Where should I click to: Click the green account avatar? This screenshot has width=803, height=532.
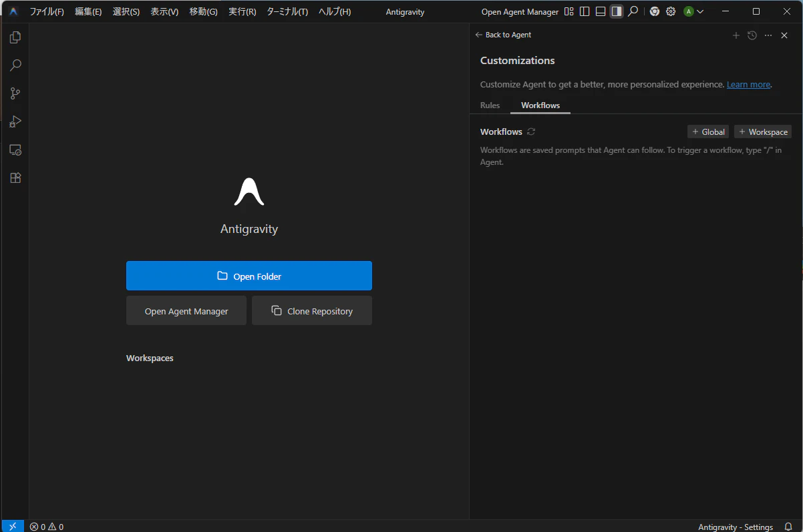[x=689, y=11]
